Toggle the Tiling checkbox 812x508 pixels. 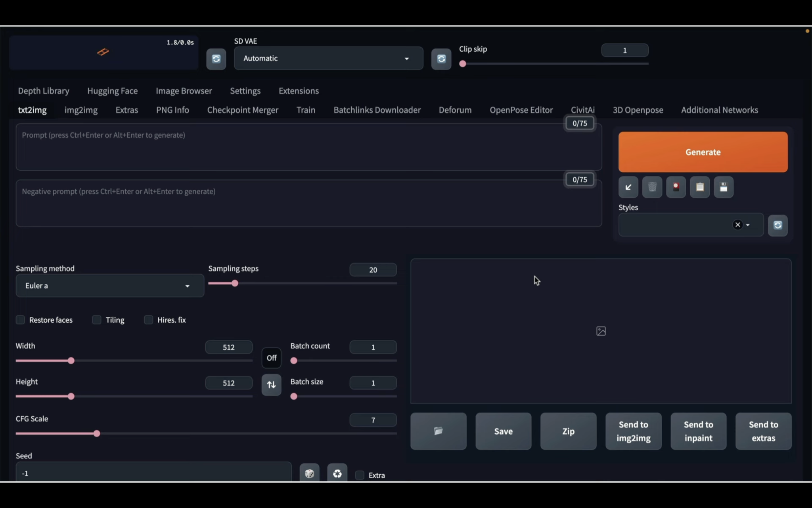pos(97,320)
